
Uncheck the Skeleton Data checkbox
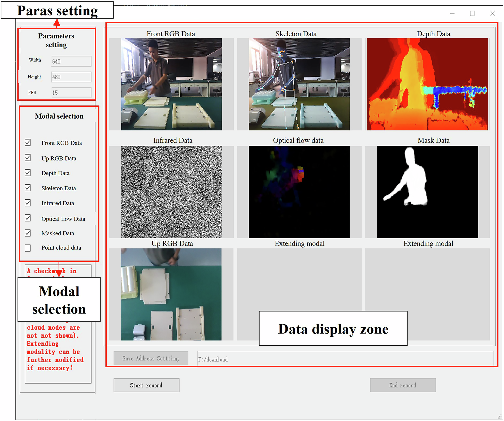point(28,188)
